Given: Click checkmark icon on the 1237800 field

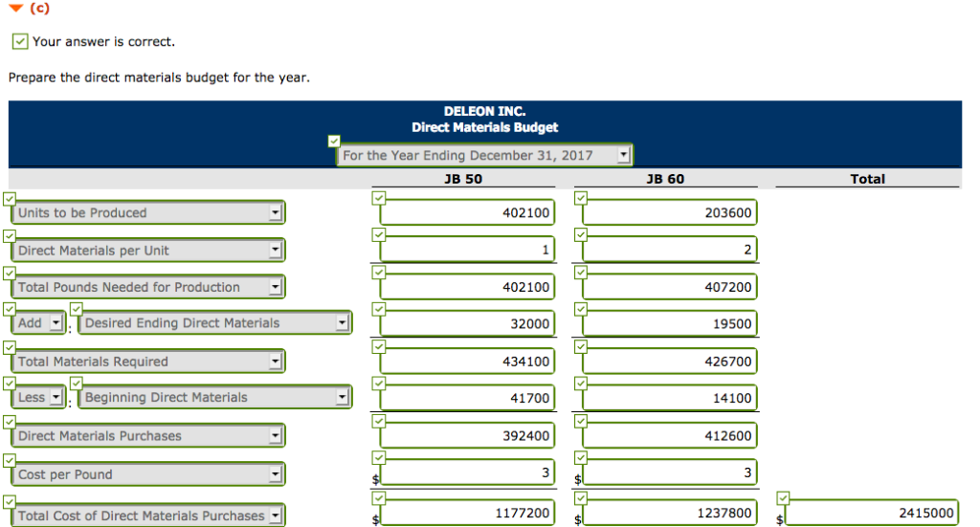Looking at the screenshot, I should click(581, 497).
